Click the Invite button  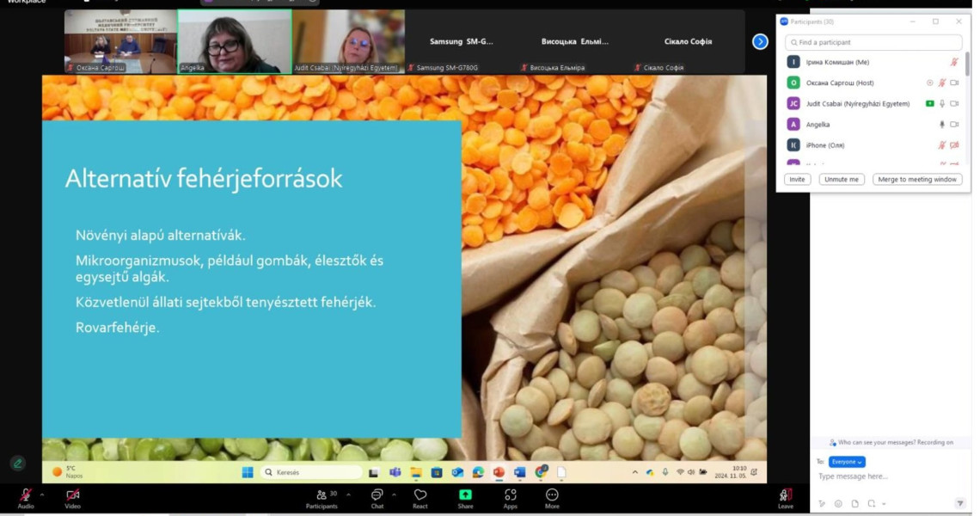click(x=797, y=180)
